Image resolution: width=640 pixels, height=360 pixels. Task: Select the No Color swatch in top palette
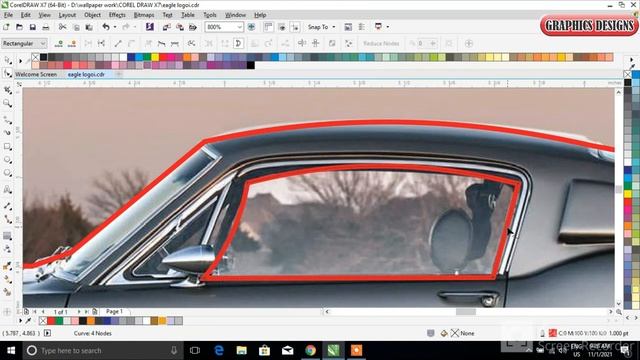point(36,57)
